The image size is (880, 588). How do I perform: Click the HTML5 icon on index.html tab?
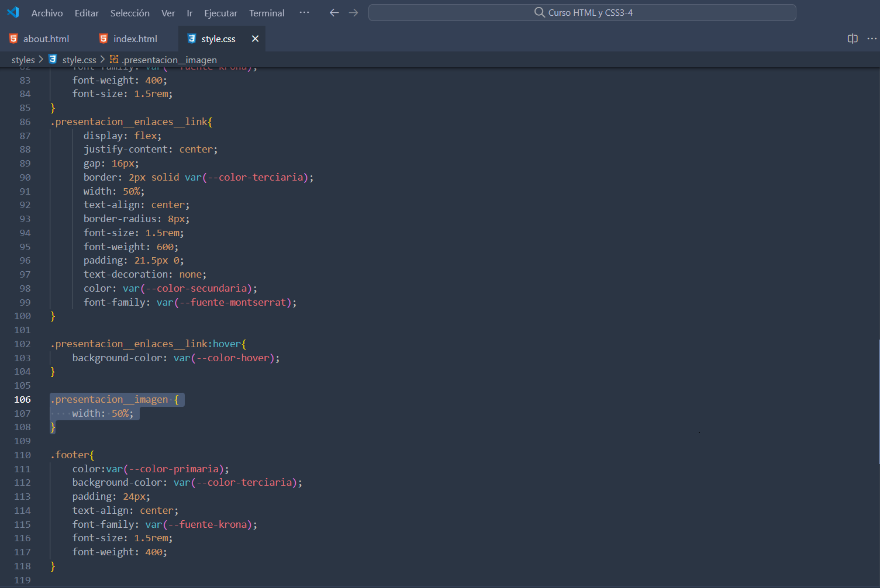pos(103,39)
